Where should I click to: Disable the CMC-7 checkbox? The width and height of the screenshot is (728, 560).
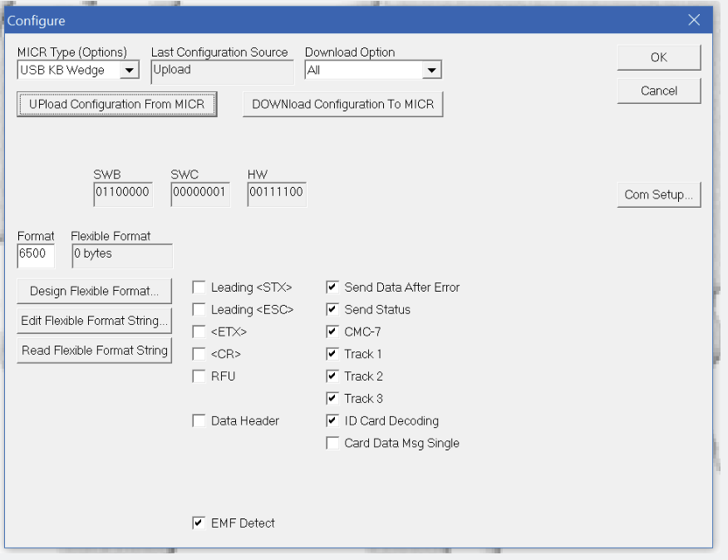click(332, 332)
